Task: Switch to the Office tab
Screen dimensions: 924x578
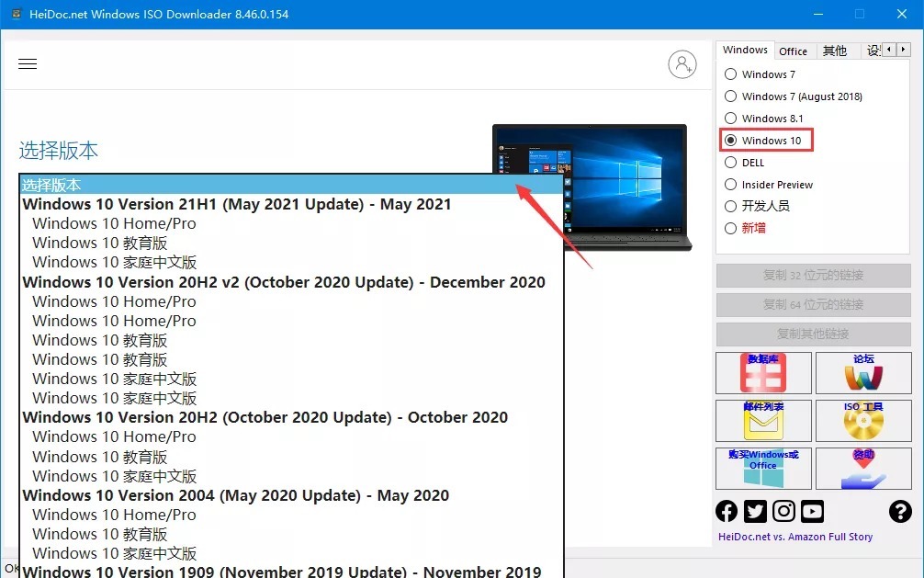Action: point(793,51)
